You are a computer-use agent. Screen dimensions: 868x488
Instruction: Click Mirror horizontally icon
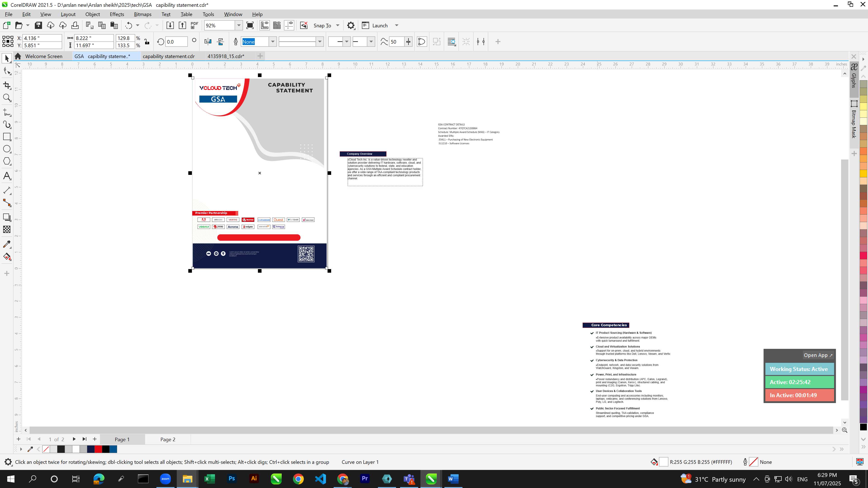click(208, 41)
